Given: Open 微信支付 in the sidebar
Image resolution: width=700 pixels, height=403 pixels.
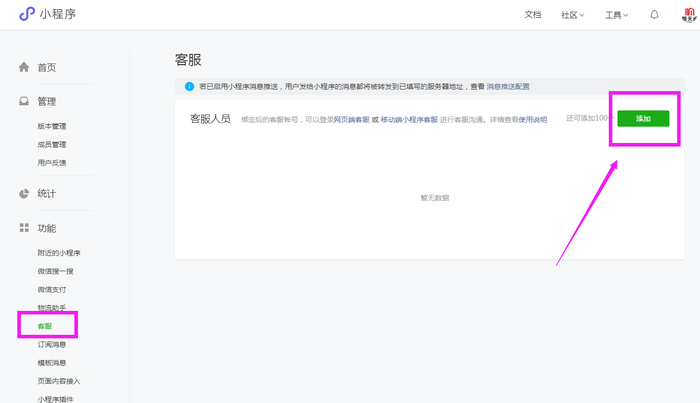Looking at the screenshot, I should point(52,290).
